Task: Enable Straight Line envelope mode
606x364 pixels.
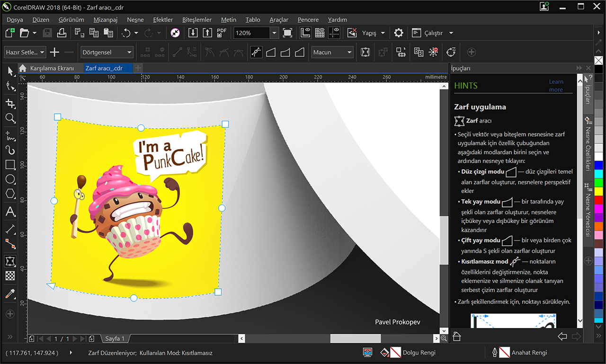Action: 271,52
